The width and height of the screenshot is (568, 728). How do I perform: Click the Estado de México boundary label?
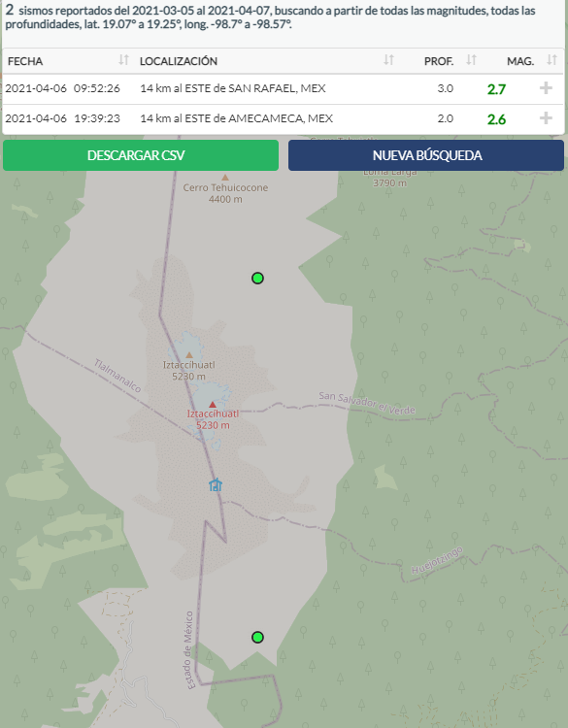[188, 650]
